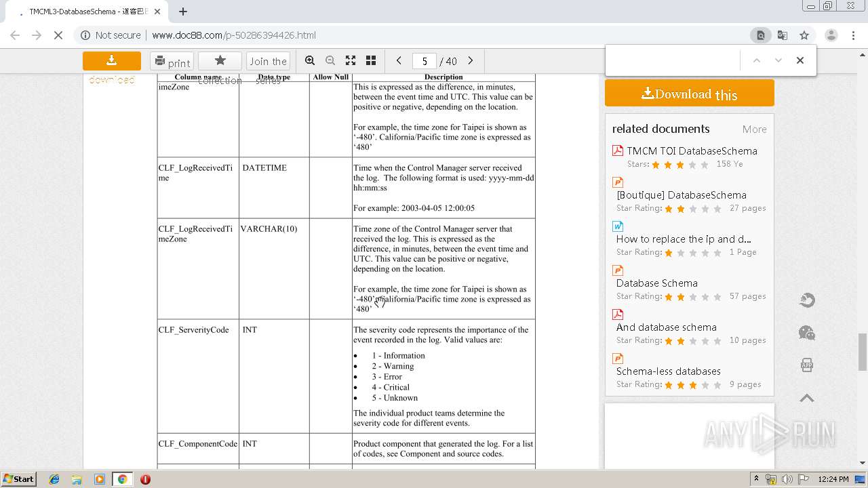
Task: Open the Schema-less databases link
Action: pos(668,371)
